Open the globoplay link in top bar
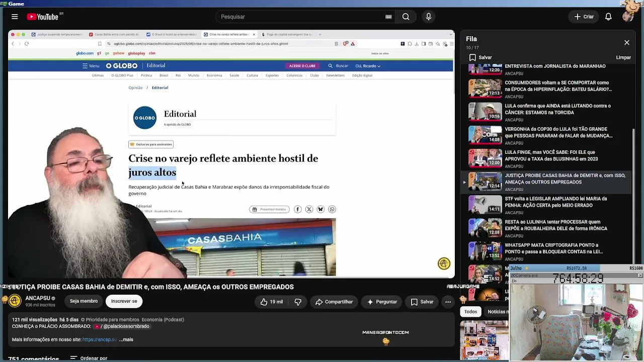Screen dimensions: 644x362 [x=136, y=53]
